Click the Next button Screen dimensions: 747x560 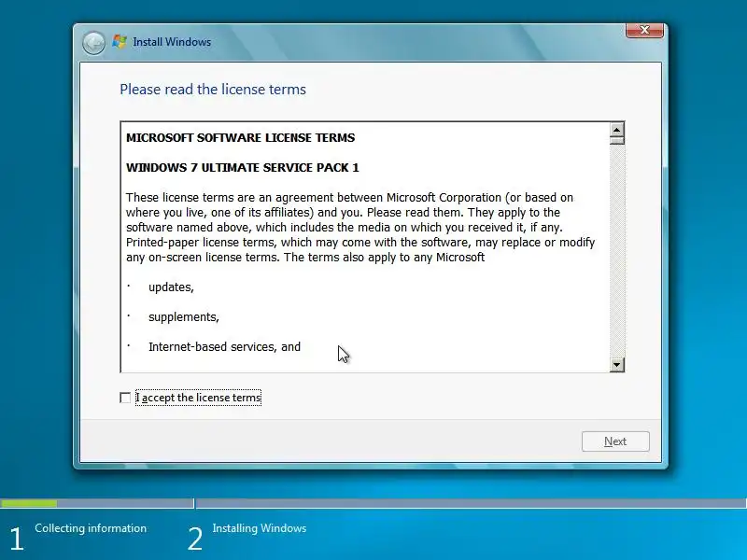(615, 441)
